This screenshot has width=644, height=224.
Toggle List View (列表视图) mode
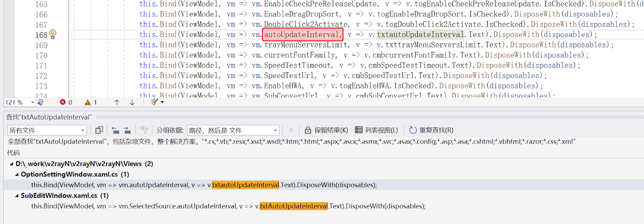tap(376, 130)
